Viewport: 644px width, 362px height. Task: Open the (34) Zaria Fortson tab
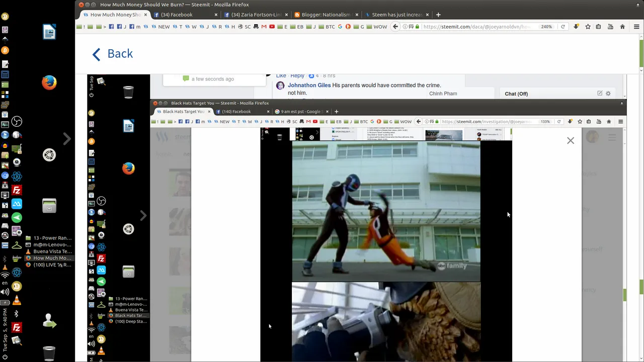(256, 15)
